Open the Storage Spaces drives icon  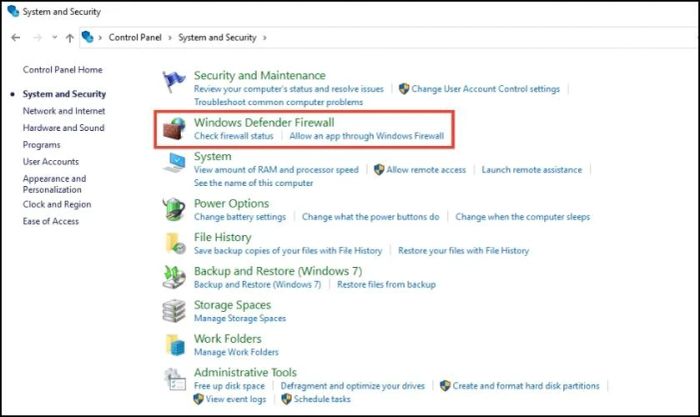click(x=174, y=311)
